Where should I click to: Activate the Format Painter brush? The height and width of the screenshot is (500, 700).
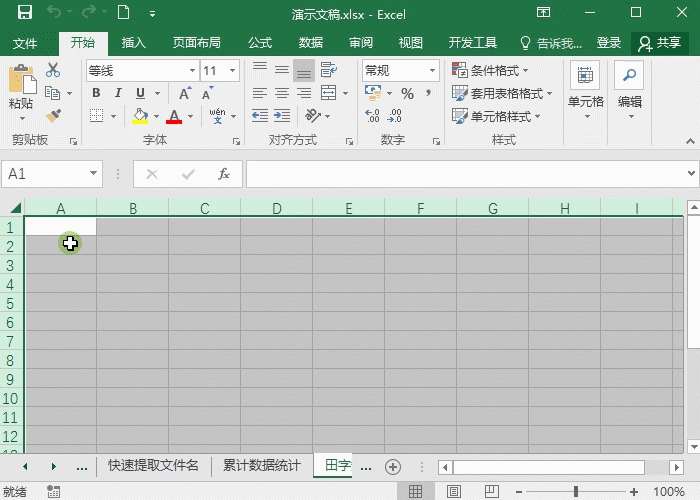(53, 116)
